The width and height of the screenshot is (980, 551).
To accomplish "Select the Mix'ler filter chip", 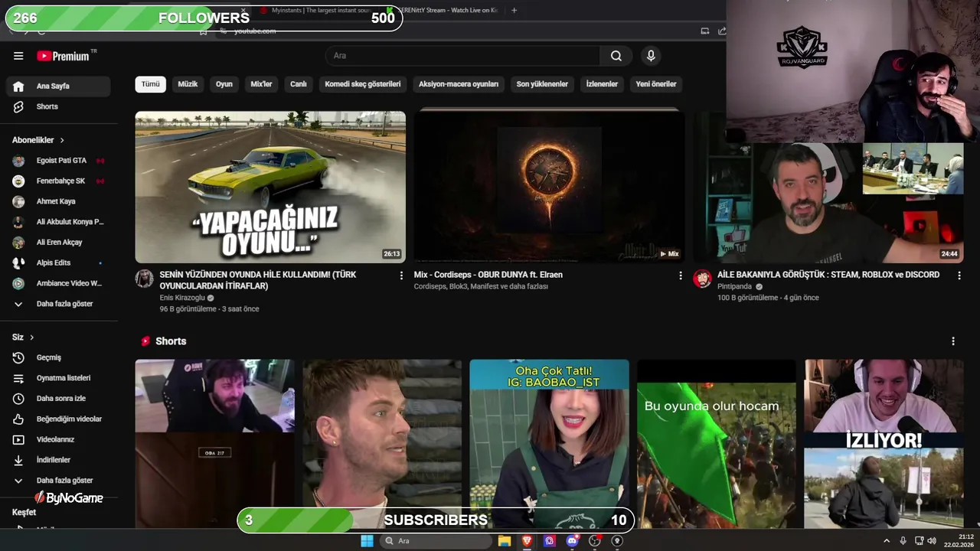I will point(262,84).
